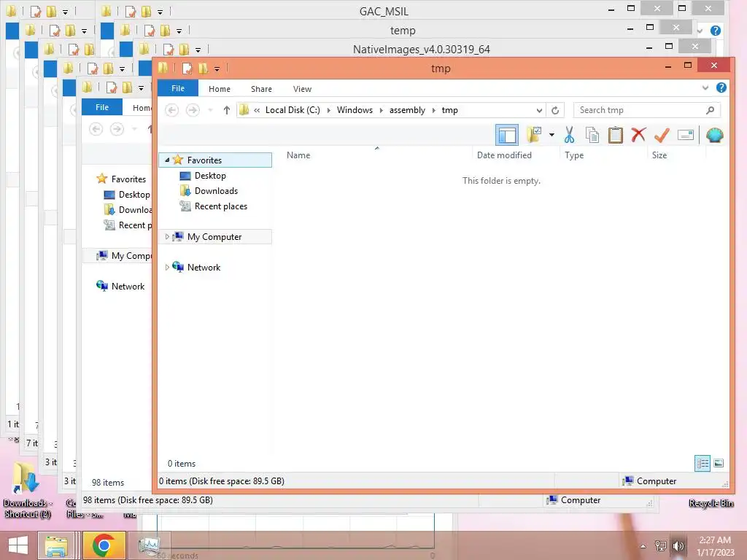Image resolution: width=747 pixels, height=560 pixels.
Task: Select Recent places in tmp sidebar
Action: click(x=220, y=206)
